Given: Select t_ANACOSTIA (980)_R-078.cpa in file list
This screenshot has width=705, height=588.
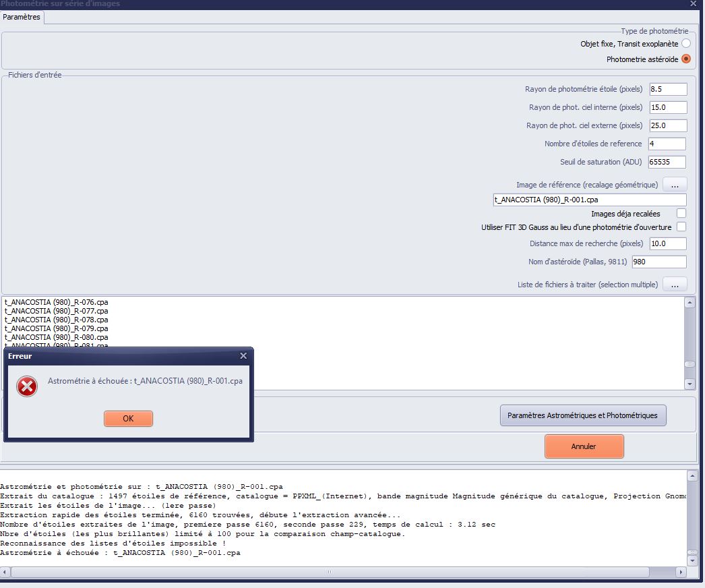Looking at the screenshot, I should [x=56, y=320].
